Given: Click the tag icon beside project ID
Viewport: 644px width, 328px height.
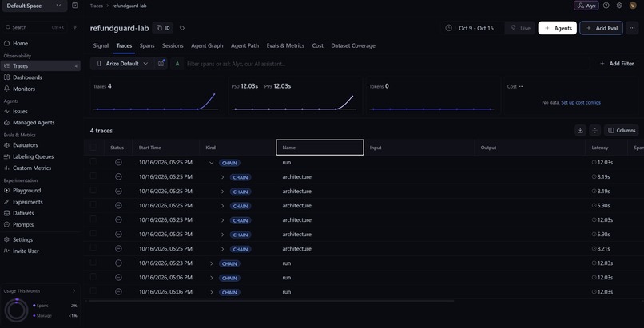Looking at the screenshot, I should [x=182, y=28].
